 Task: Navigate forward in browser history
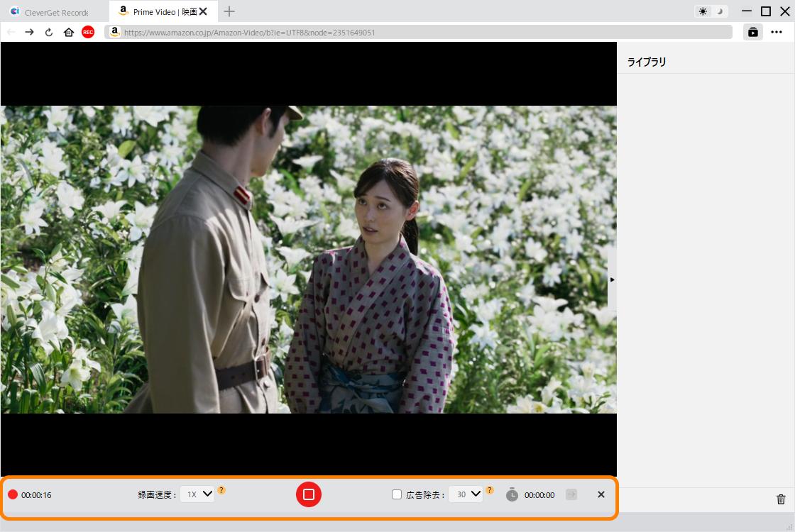pos(29,33)
